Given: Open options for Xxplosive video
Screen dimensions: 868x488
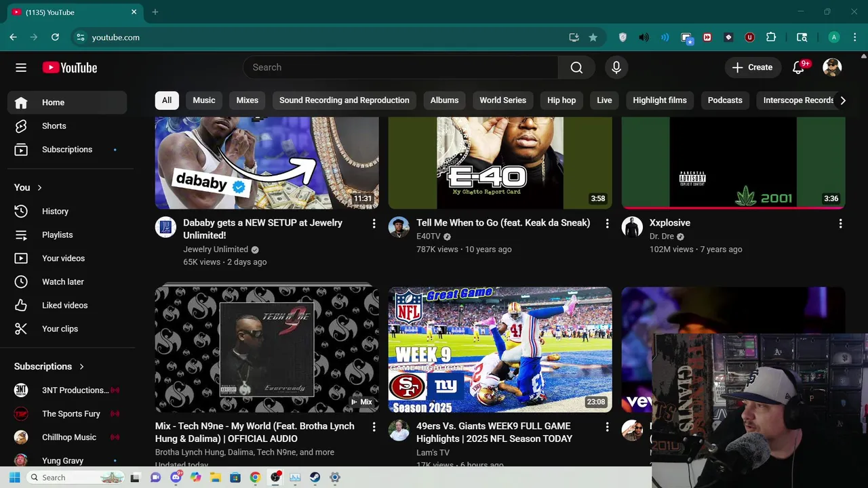Looking at the screenshot, I should 840,224.
